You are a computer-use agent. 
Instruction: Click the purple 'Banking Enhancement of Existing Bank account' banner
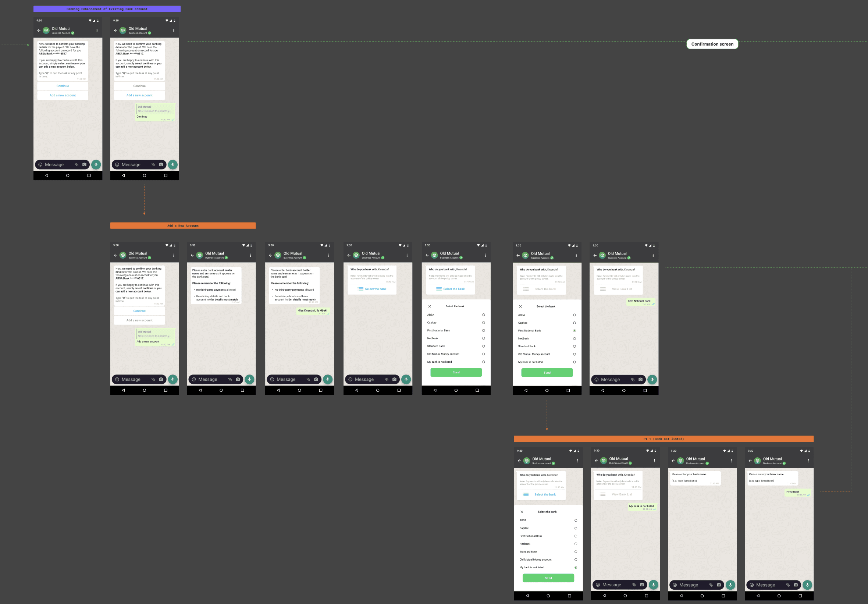pyautogui.click(x=107, y=9)
